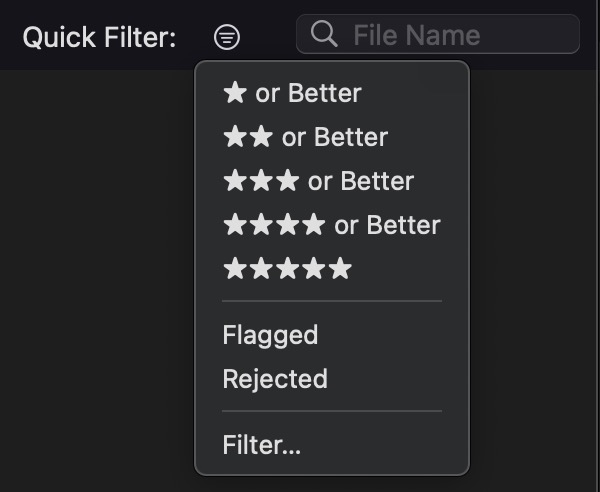600x492 pixels.
Task: Click "or Better" text beside one star
Action: point(308,93)
